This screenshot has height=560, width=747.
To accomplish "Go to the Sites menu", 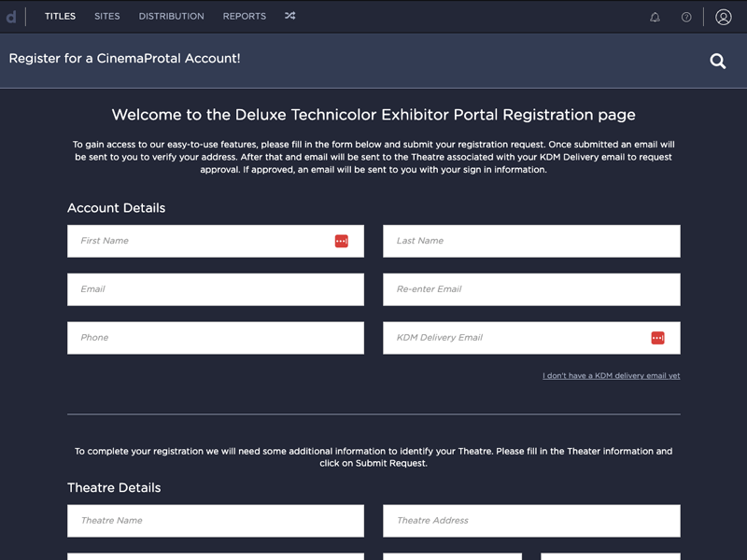I will pyautogui.click(x=107, y=16).
